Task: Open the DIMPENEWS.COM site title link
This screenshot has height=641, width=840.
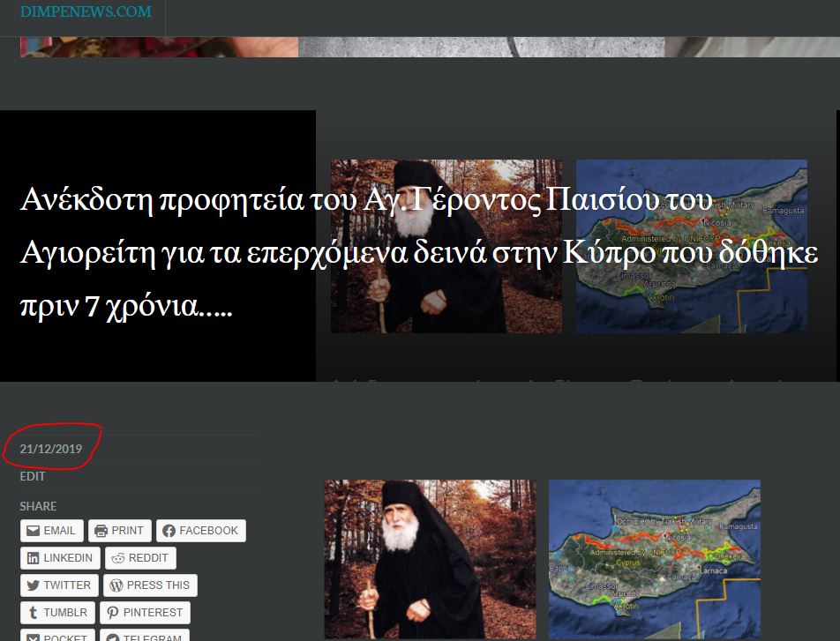Action: point(86,12)
